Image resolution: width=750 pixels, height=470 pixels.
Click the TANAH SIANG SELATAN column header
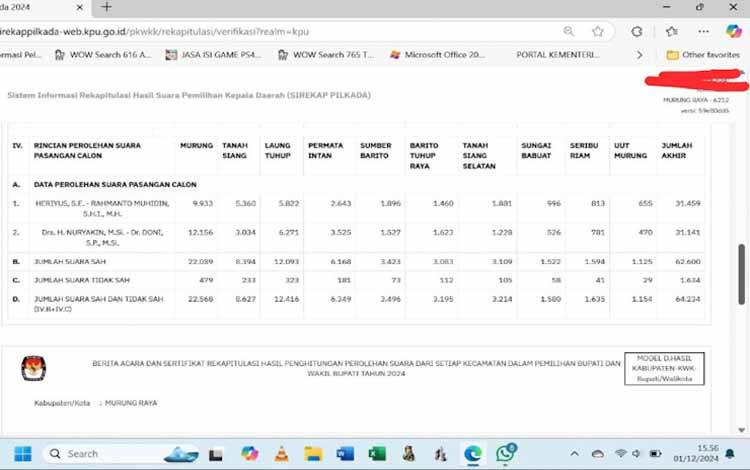(479, 155)
